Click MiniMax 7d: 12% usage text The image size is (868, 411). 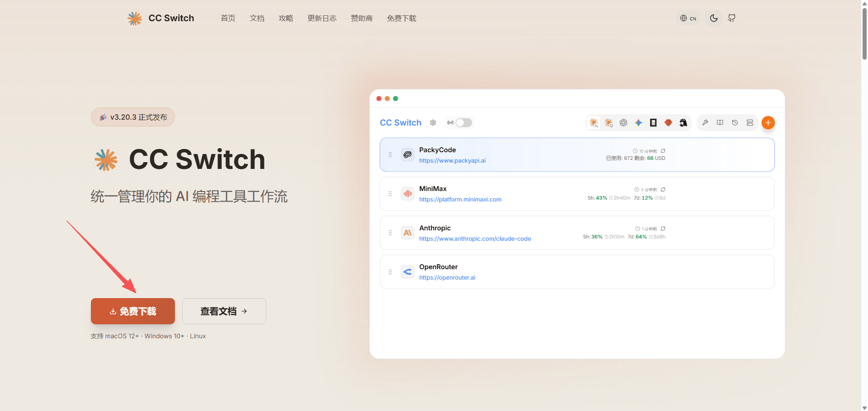point(643,198)
